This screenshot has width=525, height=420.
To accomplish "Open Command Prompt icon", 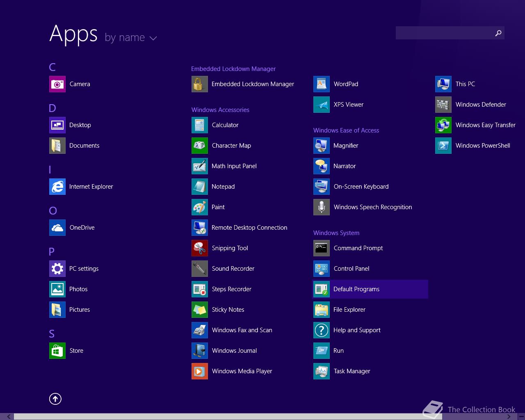I will coord(322,248).
